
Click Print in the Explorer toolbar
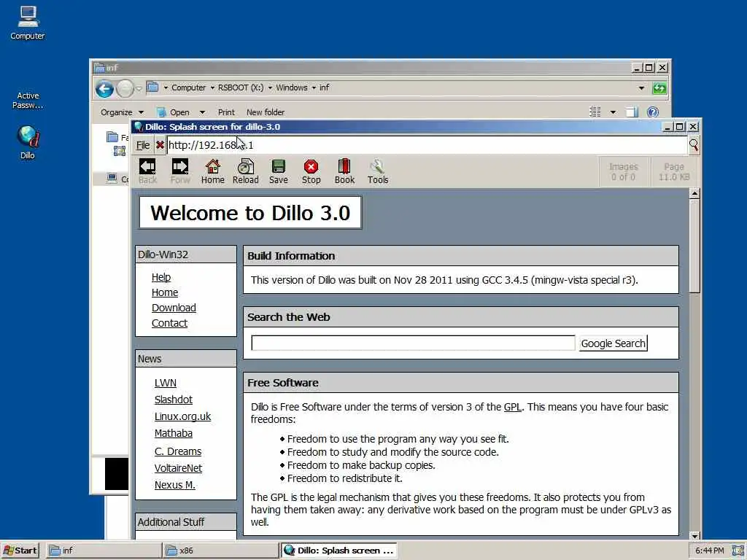pyautogui.click(x=226, y=112)
